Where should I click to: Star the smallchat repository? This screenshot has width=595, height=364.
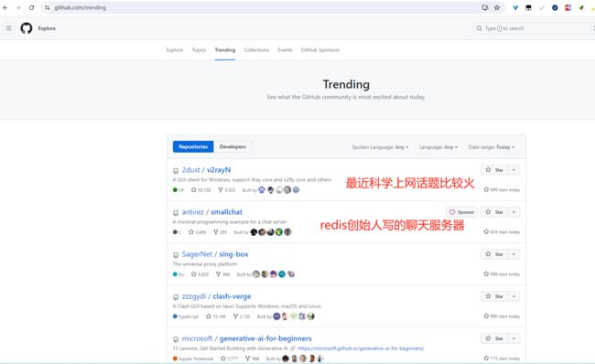(494, 212)
